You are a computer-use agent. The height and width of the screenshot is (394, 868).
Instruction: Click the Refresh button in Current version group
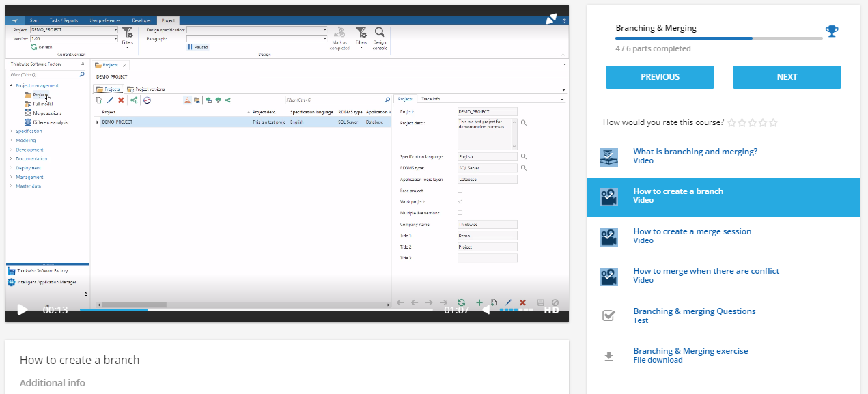tap(42, 47)
